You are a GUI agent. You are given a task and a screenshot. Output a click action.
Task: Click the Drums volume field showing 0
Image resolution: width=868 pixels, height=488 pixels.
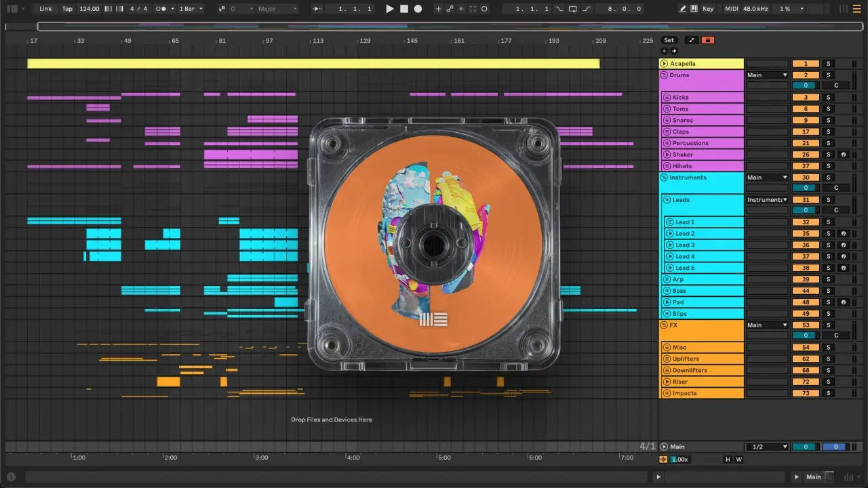point(806,86)
